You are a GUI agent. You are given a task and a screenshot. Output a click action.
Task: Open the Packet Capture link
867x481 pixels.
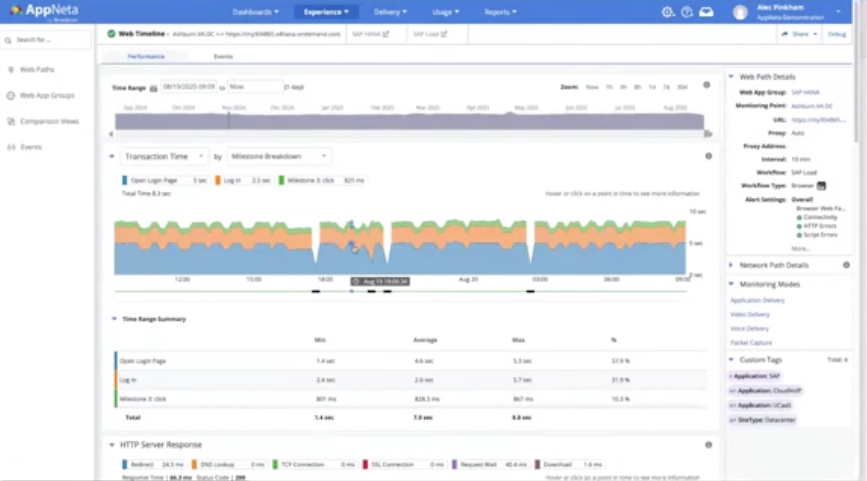[751, 343]
